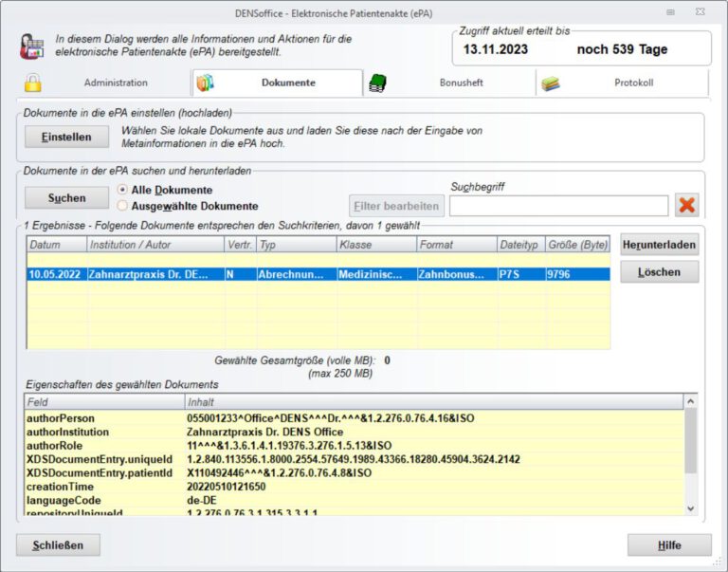This screenshot has height=572, width=728.
Task: Click the 20220510121650 creation time value
Action: pyautogui.click(x=227, y=487)
